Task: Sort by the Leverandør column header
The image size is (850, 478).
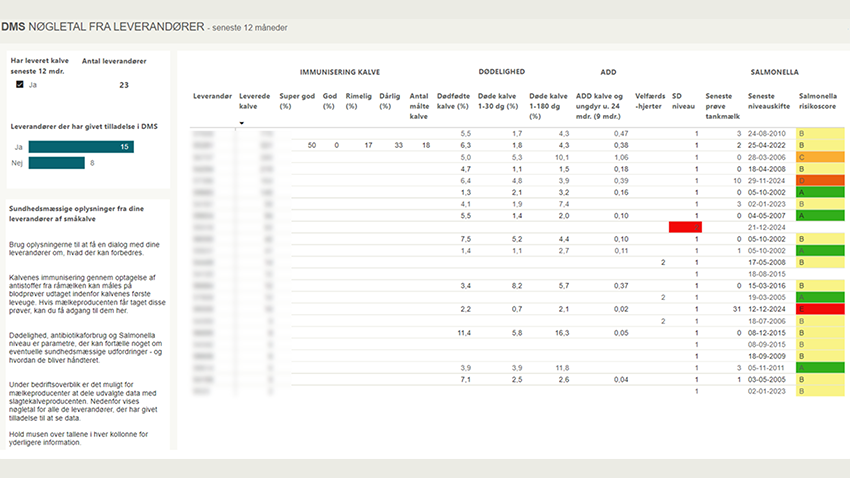Action: 211,96
